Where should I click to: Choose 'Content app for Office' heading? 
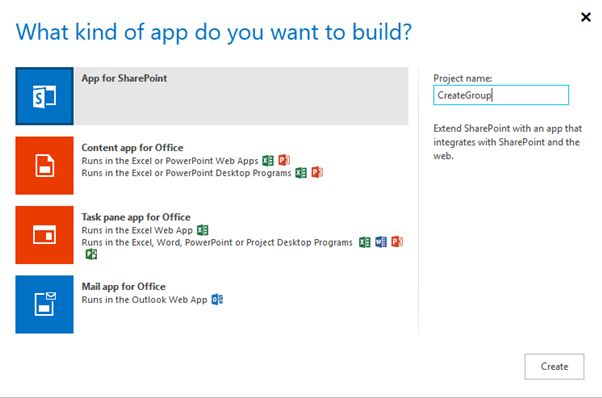(132, 148)
